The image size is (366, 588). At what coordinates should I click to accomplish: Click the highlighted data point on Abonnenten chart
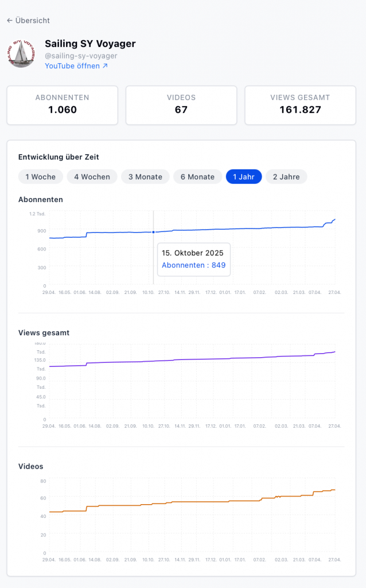click(x=153, y=232)
